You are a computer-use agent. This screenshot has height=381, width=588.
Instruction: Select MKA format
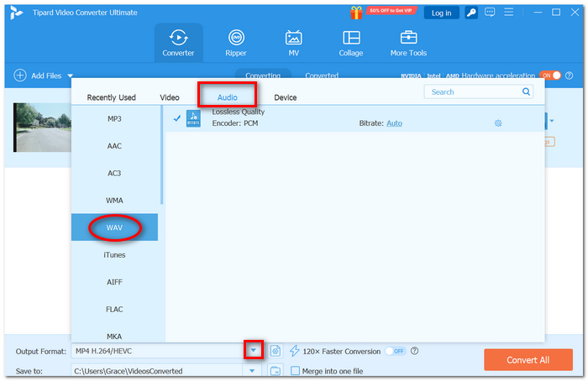point(114,336)
